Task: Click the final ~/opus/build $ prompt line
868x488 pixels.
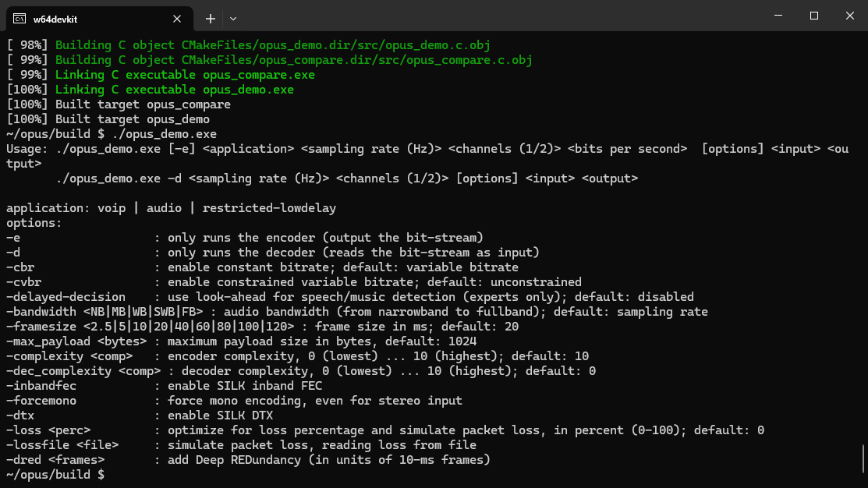Action: [55, 475]
